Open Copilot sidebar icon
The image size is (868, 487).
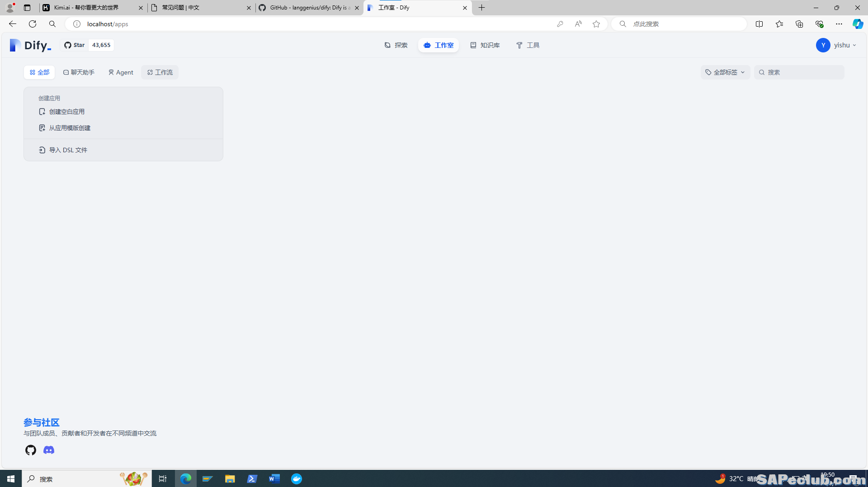(857, 24)
